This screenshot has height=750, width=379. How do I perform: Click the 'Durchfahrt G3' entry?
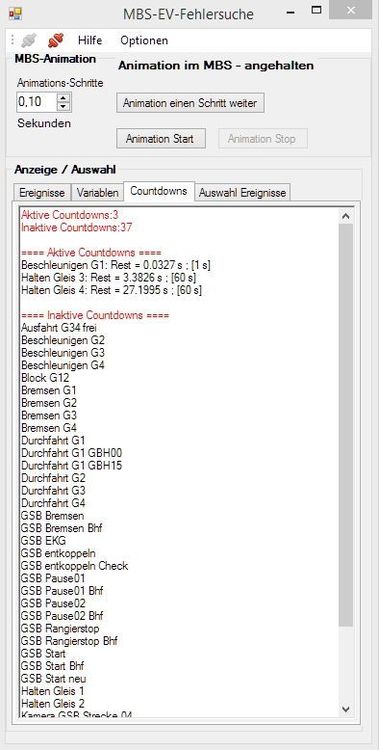coord(53,490)
